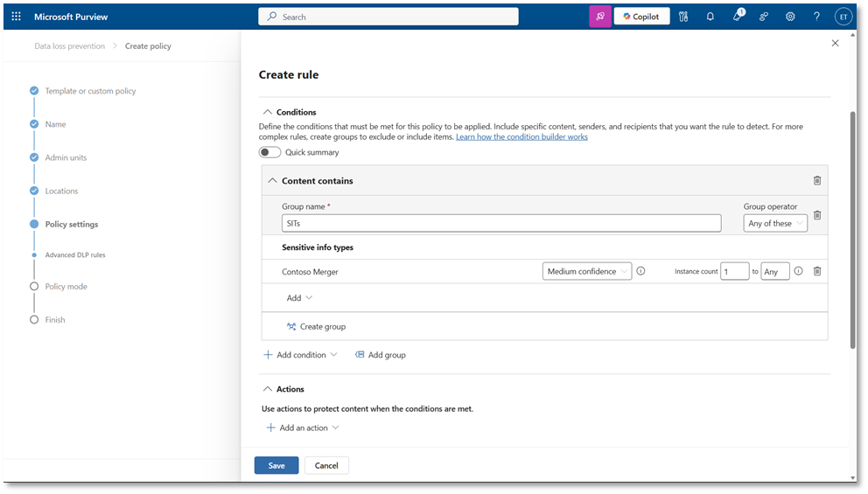Open Learn how the condition builder works link

click(x=521, y=136)
